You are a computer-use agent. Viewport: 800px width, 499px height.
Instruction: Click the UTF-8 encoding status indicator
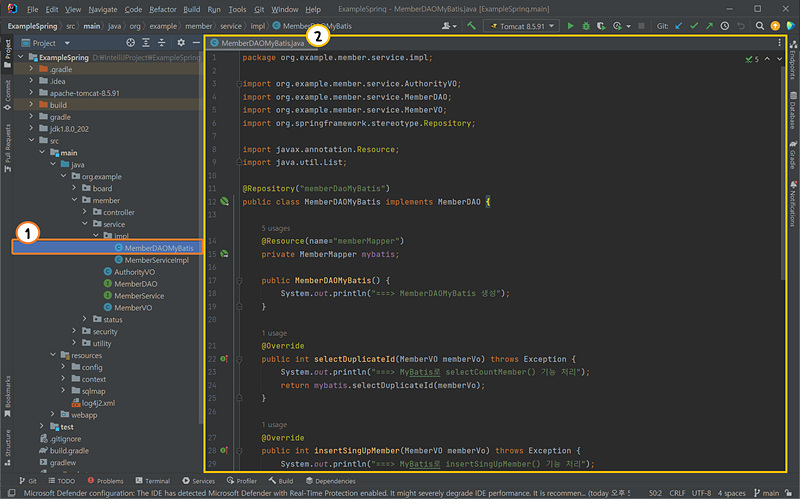[702, 493]
